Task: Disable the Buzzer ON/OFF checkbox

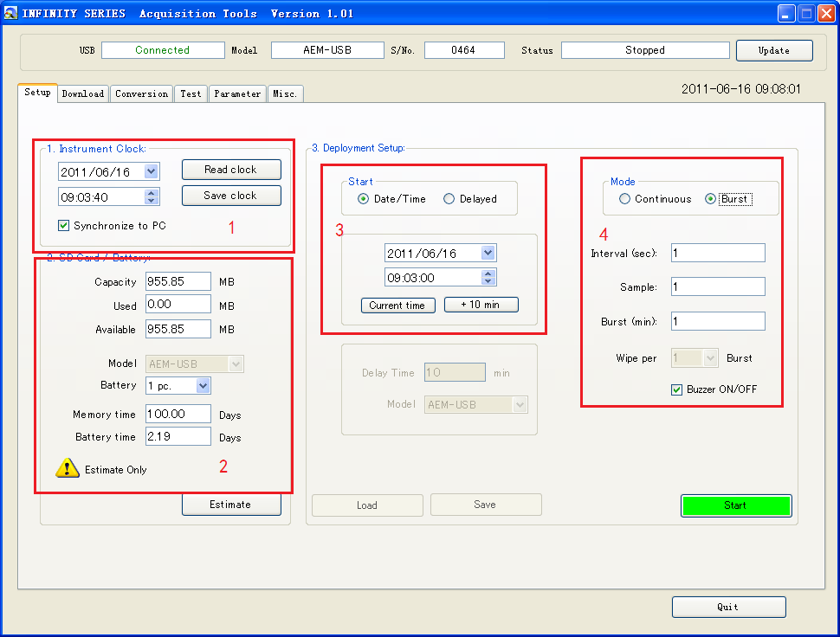Action: click(676, 389)
